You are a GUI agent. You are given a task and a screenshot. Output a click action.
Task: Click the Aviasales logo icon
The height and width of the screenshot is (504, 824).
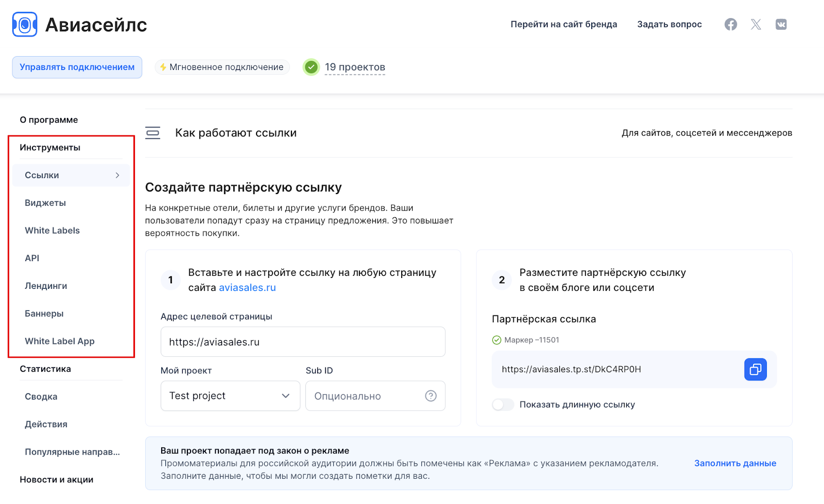[x=25, y=25]
